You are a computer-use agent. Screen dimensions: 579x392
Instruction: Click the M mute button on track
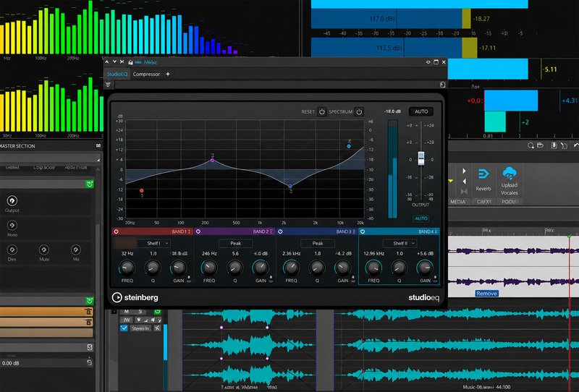(x=127, y=312)
